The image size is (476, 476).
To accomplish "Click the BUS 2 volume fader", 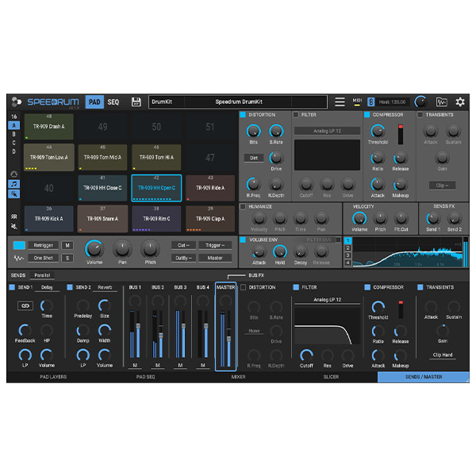I will click(161, 335).
